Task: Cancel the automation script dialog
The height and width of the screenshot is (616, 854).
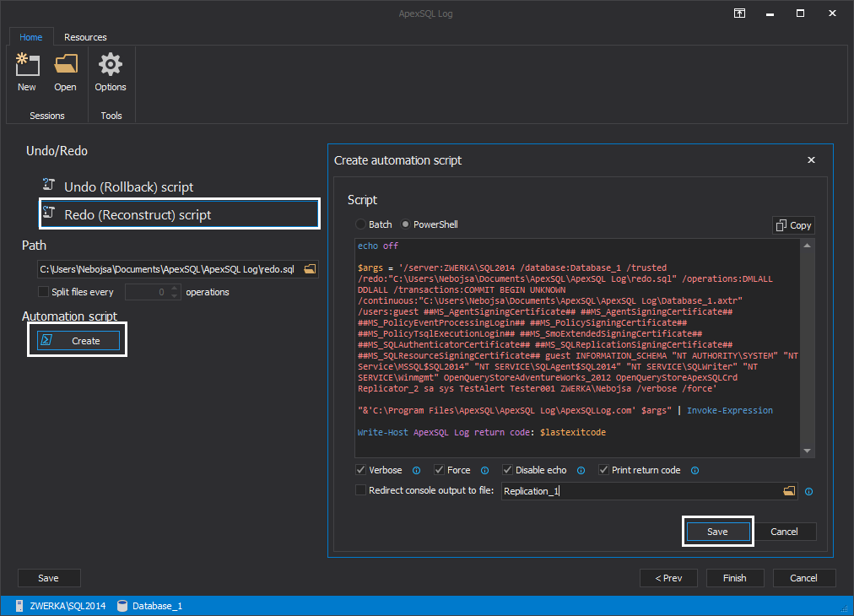Action: [x=784, y=532]
